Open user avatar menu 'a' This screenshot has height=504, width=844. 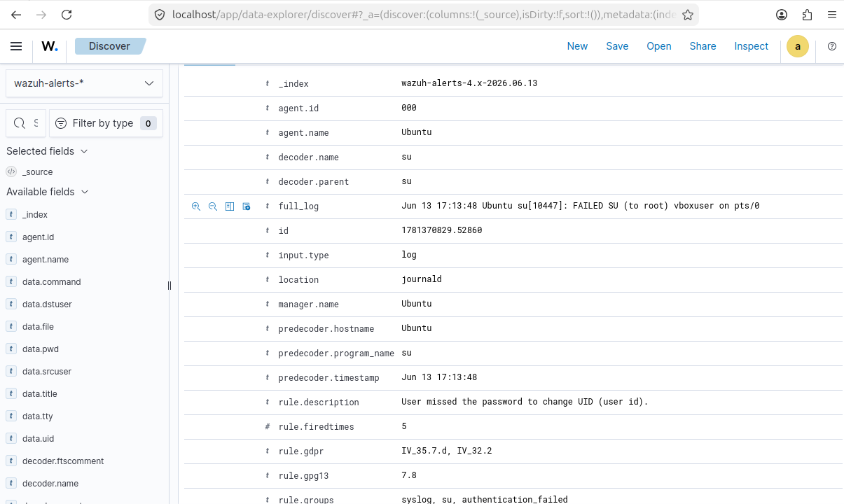coord(798,46)
